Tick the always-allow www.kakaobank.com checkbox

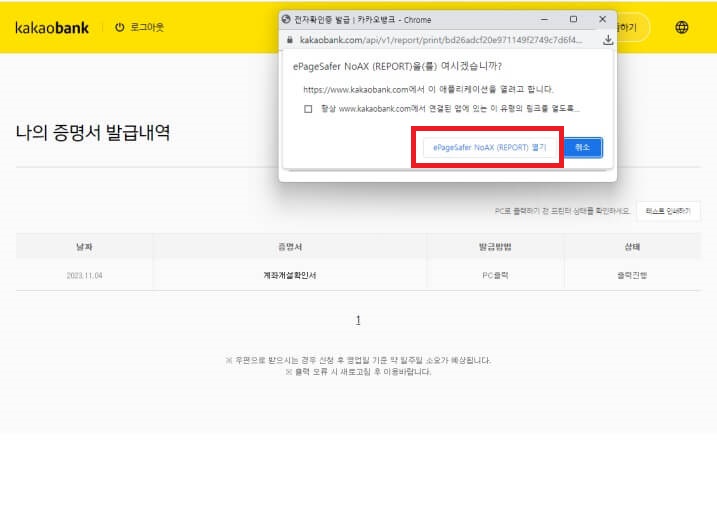coord(308,109)
